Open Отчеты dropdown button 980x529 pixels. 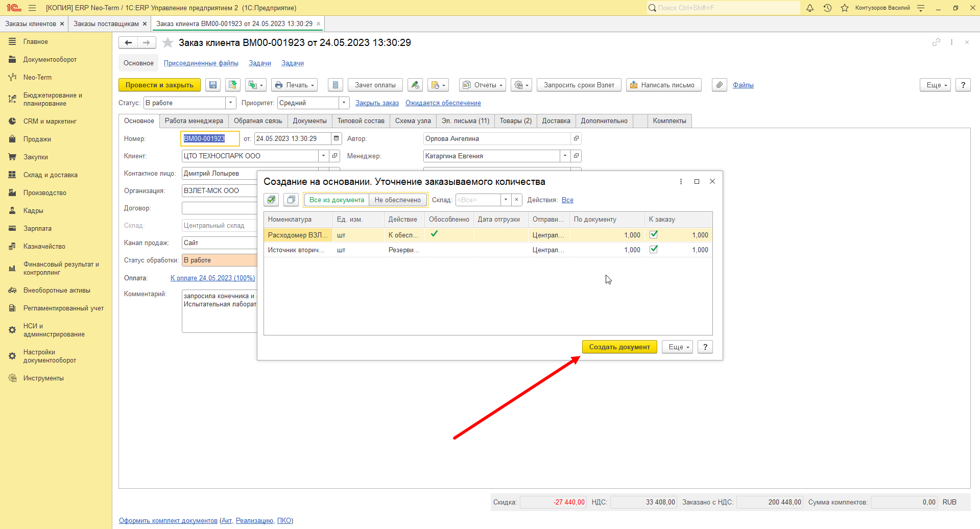(483, 85)
